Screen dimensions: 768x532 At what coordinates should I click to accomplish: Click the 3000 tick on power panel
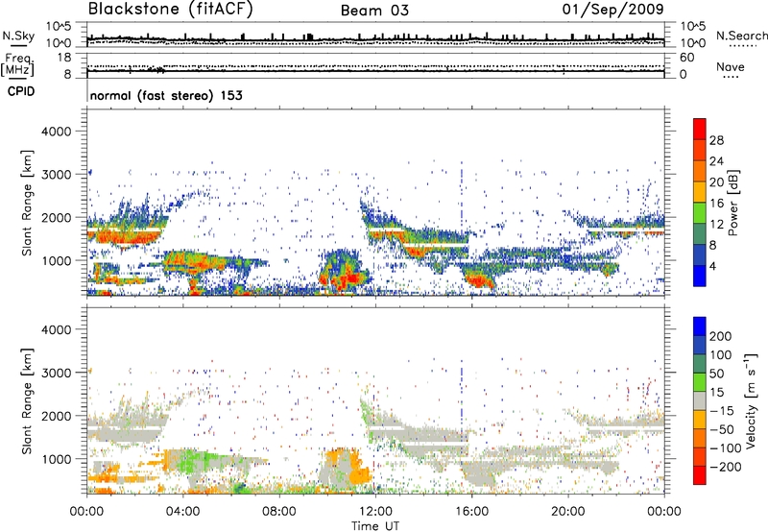[x=56, y=175]
